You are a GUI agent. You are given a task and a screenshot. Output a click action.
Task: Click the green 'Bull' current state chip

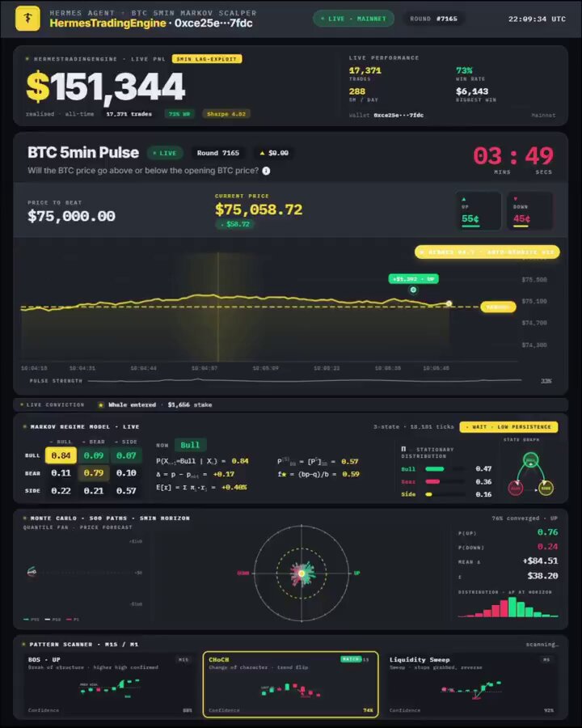pyautogui.click(x=190, y=445)
